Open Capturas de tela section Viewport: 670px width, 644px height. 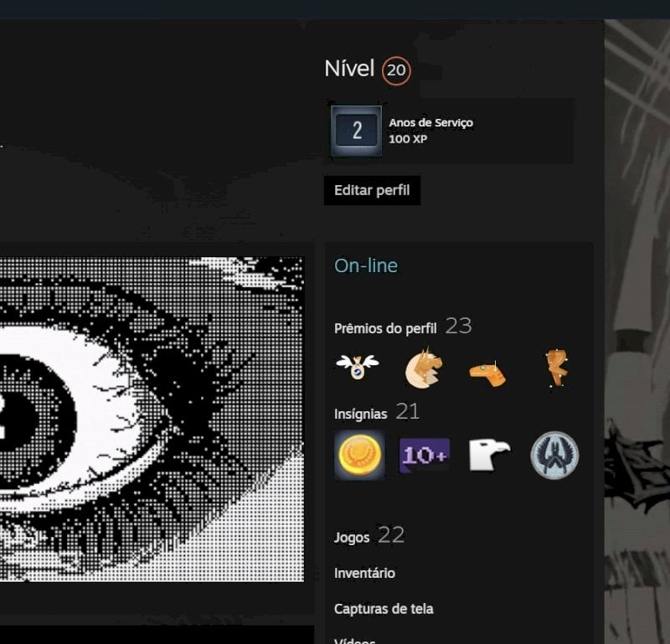[x=384, y=609]
